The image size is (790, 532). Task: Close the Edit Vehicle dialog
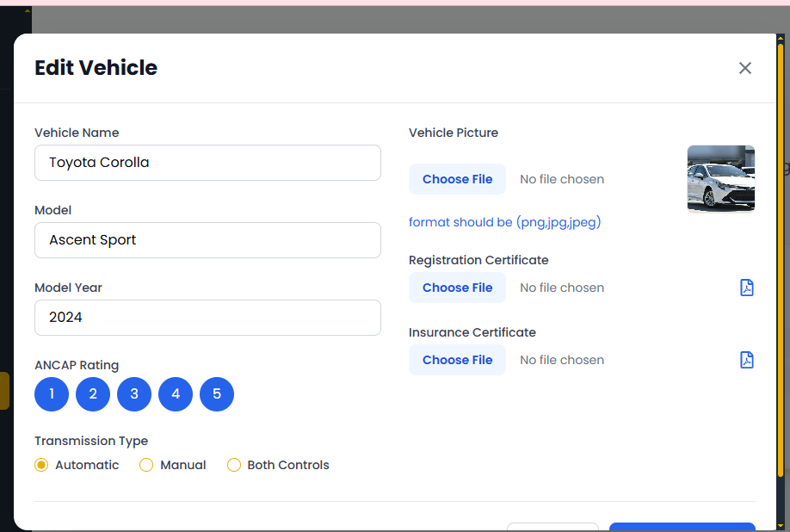[x=745, y=68]
